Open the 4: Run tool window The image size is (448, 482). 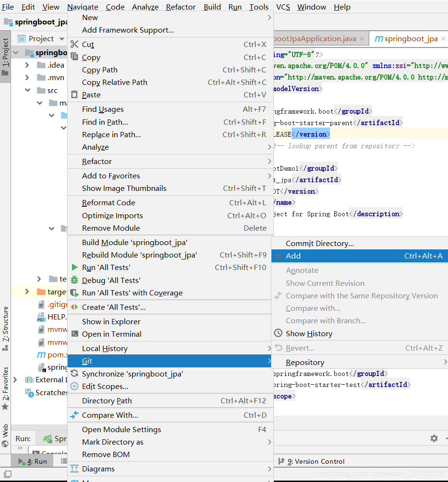33,461
